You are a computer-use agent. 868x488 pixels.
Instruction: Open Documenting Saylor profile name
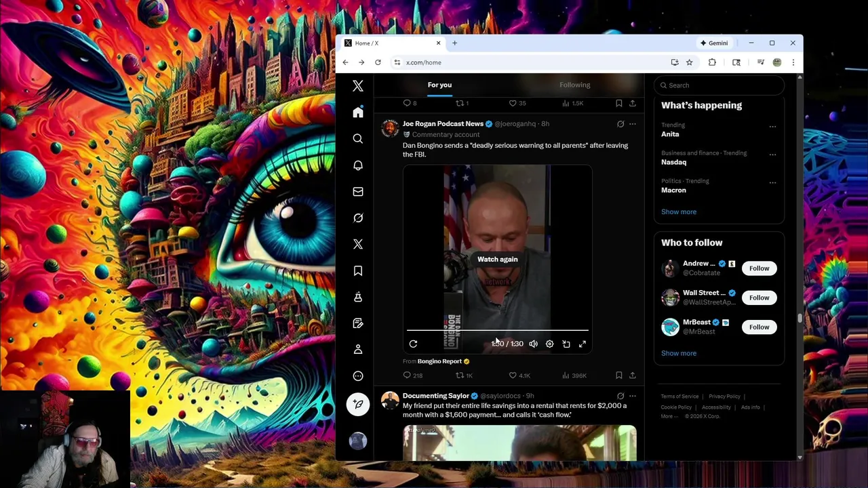pos(436,396)
